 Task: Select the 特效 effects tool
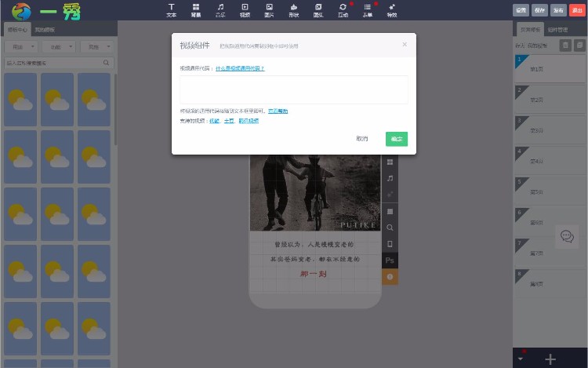(392, 10)
